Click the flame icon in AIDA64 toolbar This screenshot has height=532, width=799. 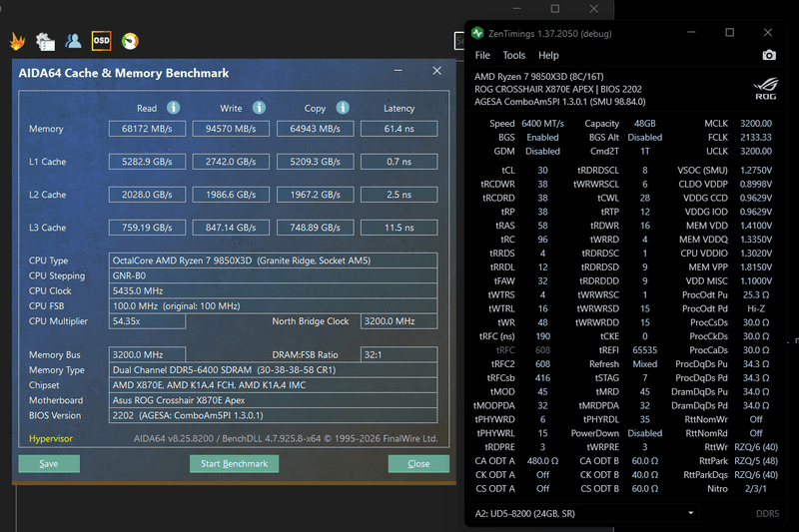pyautogui.click(x=17, y=41)
